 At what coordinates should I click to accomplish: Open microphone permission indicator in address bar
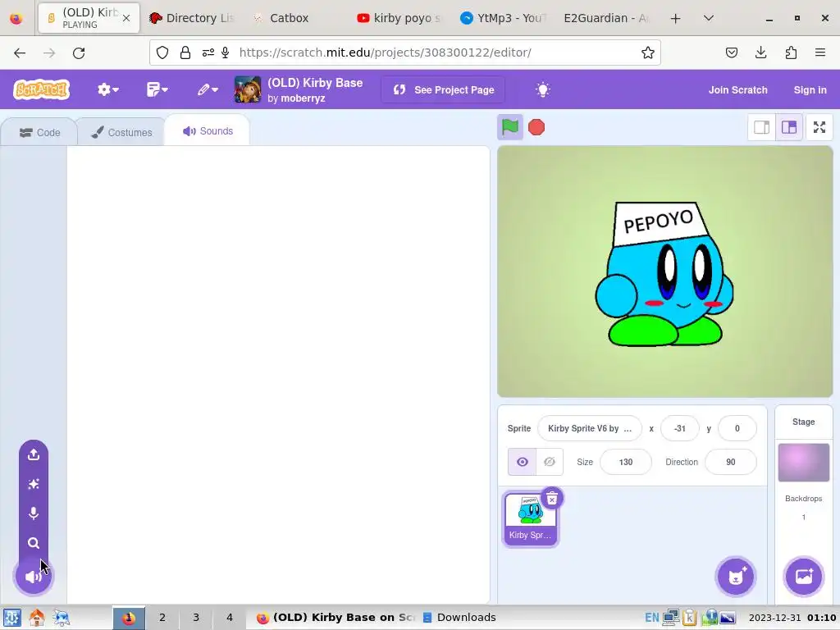coord(226,52)
